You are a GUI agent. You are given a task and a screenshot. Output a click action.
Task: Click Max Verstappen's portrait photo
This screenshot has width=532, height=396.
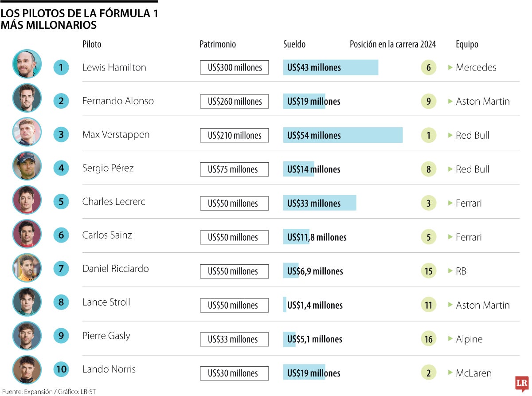tap(27, 132)
